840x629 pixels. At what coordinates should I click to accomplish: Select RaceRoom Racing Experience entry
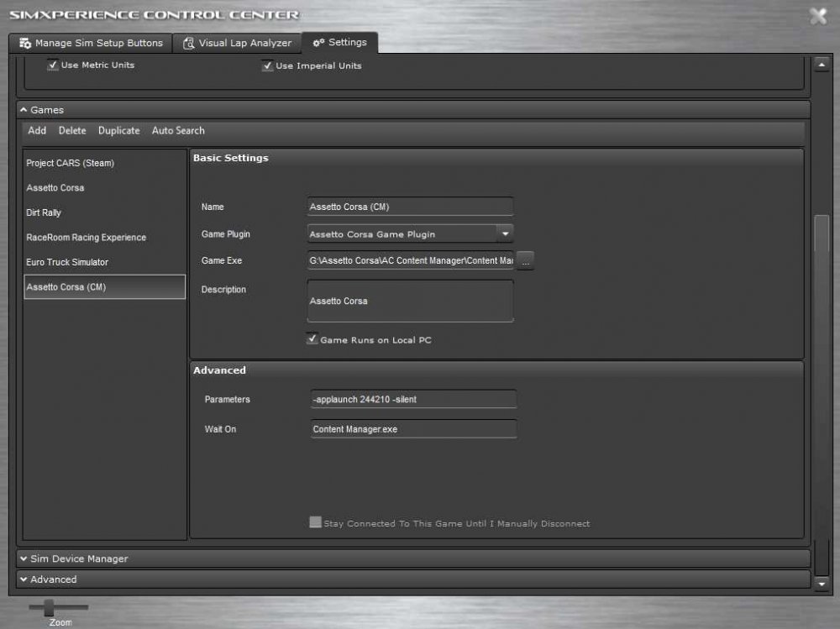(x=104, y=238)
